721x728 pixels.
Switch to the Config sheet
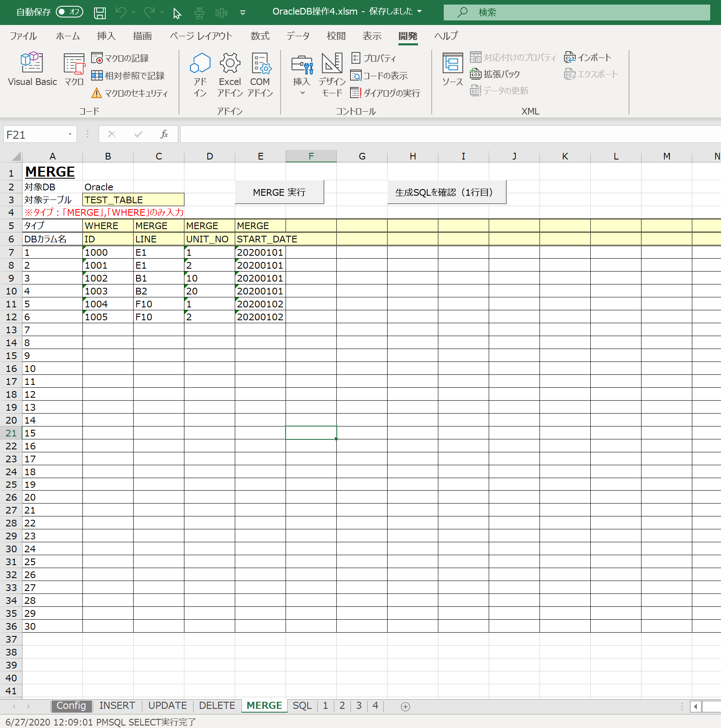click(x=71, y=706)
